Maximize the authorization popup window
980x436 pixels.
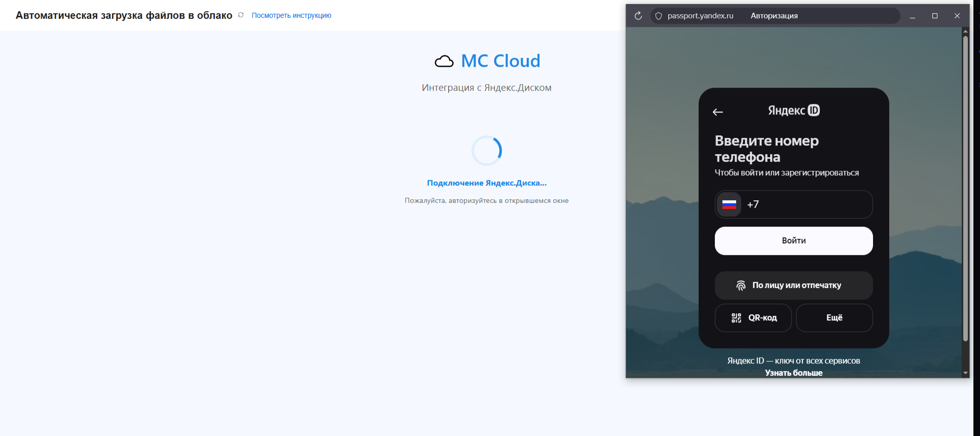935,16
